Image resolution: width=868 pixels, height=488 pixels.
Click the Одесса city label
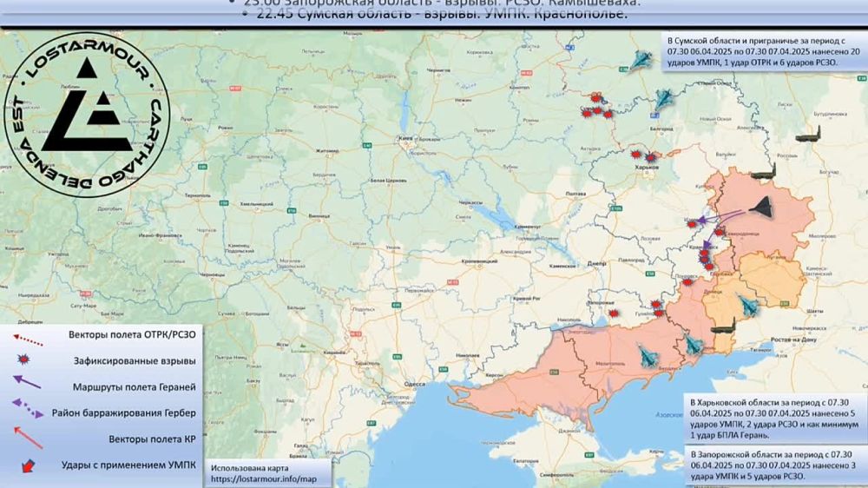coord(414,384)
